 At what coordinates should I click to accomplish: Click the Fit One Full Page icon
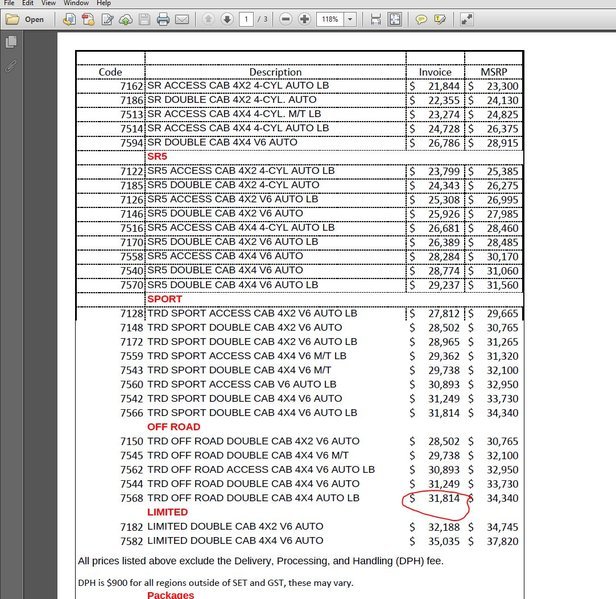click(x=395, y=19)
